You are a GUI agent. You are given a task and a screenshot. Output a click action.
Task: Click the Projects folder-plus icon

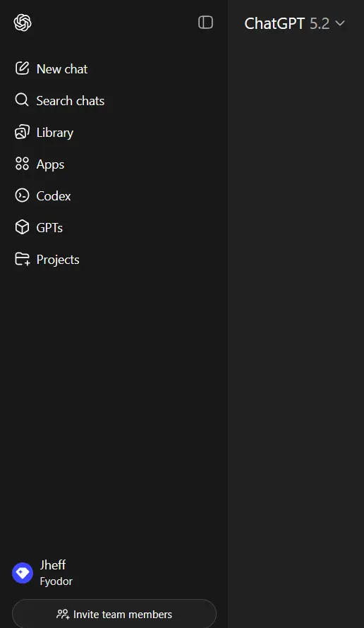23,259
